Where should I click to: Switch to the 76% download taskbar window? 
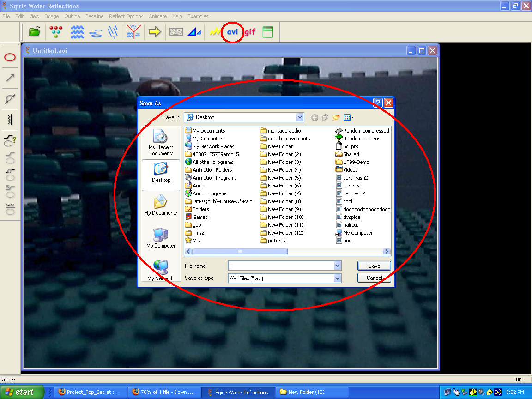pyautogui.click(x=163, y=392)
